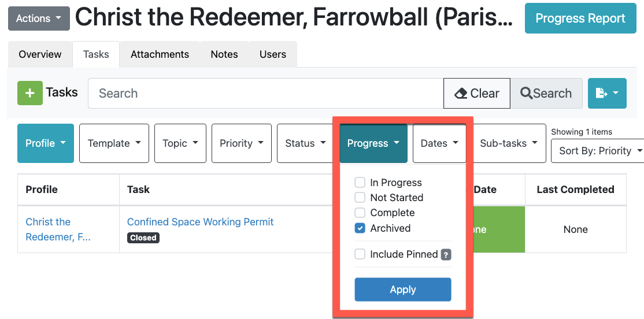Open the Confined Space Working Permit link
Viewport: 644px width, 319px height.
click(200, 222)
